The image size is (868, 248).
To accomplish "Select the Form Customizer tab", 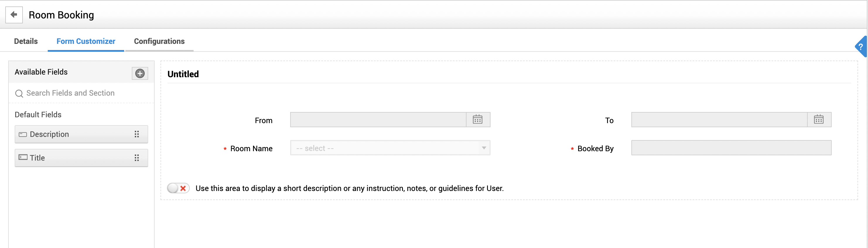I will 86,42.
